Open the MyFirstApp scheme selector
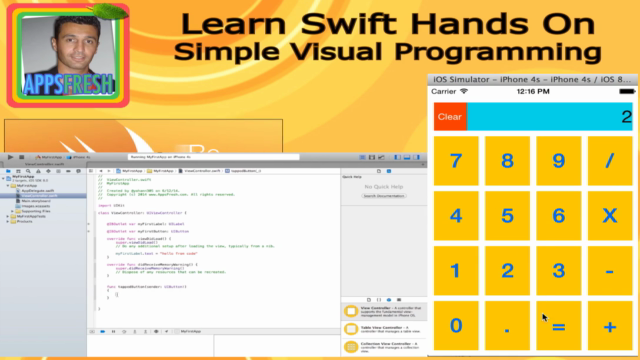Viewport: 640px width, 360px height. coord(49,157)
